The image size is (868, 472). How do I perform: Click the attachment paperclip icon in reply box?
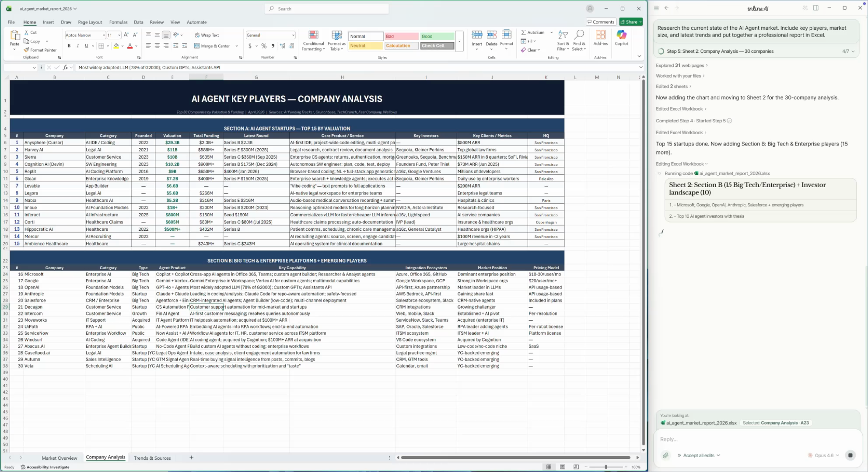click(665, 455)
